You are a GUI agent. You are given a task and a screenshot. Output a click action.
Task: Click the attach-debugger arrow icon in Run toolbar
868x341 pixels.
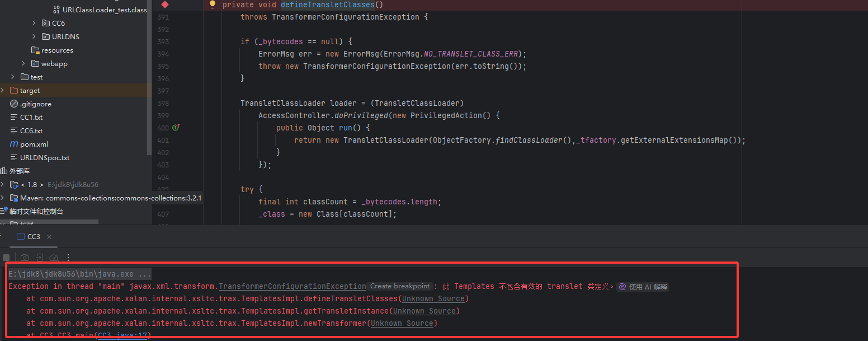click(39, 258)
